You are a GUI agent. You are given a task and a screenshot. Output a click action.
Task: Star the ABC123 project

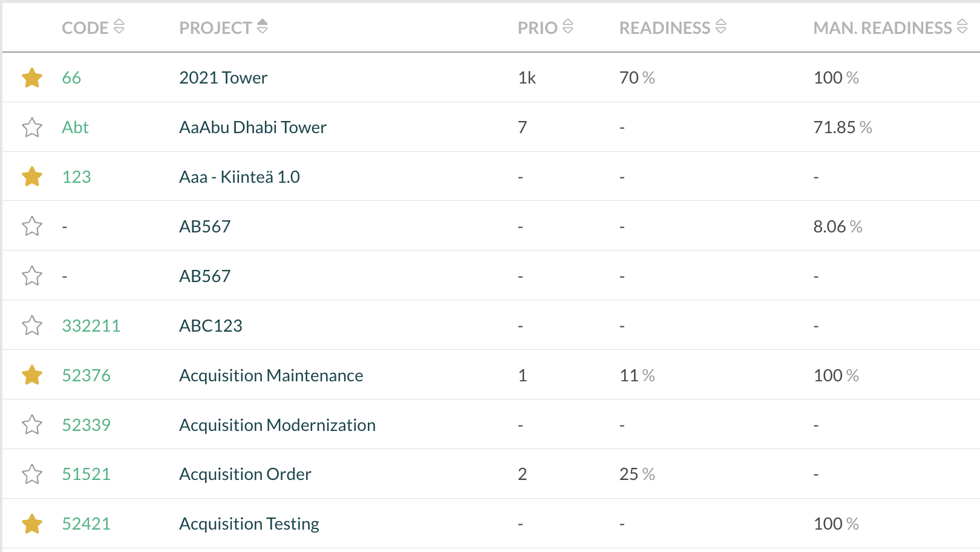(x=32, y=325)
